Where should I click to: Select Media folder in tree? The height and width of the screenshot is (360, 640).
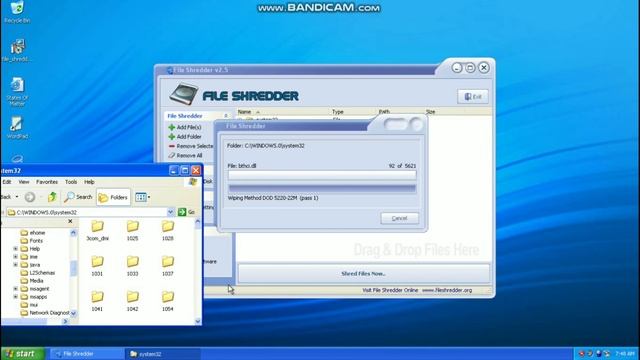[x=32, y=281]
